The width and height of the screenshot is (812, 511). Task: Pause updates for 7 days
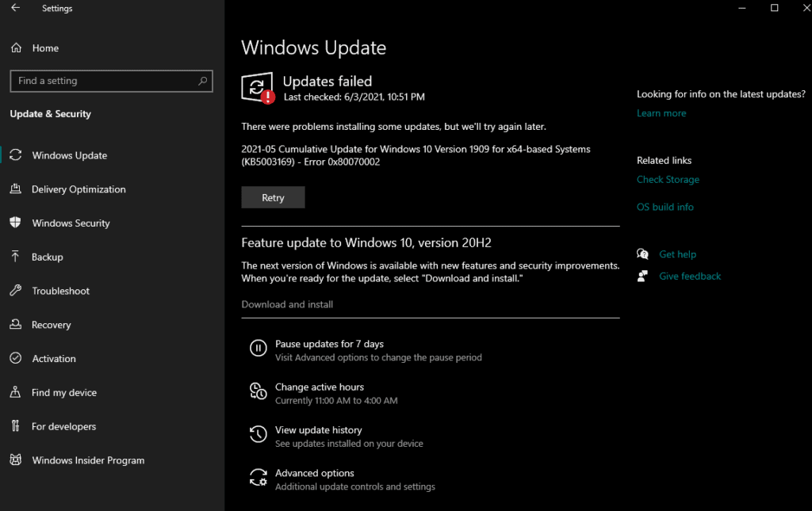coord(329,345)
